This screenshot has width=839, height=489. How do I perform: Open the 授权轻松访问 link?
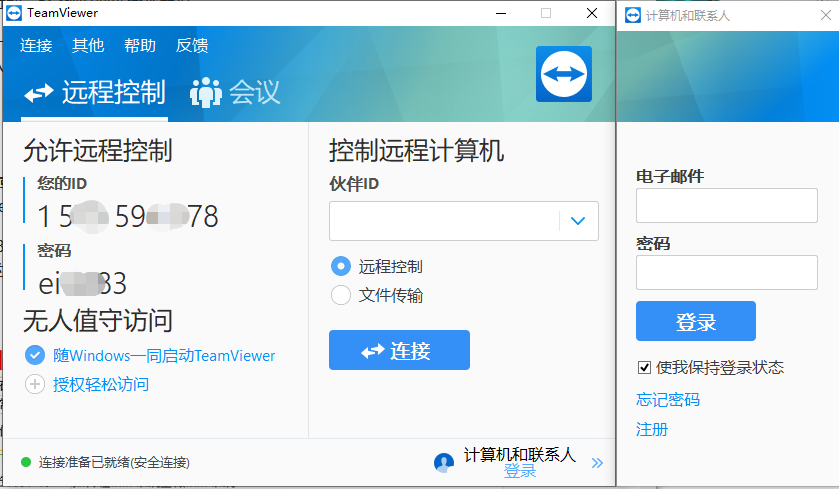coord(101,384)
